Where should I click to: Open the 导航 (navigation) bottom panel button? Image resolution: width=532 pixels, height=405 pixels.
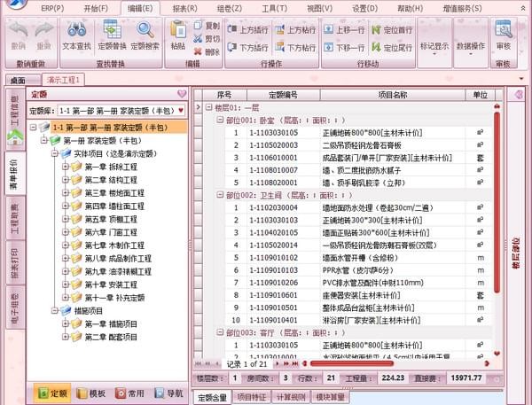168,393
